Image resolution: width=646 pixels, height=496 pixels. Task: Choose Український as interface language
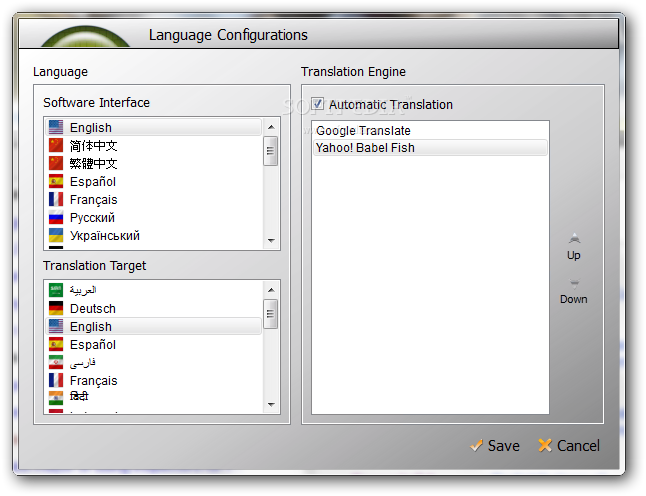(153, 235)
